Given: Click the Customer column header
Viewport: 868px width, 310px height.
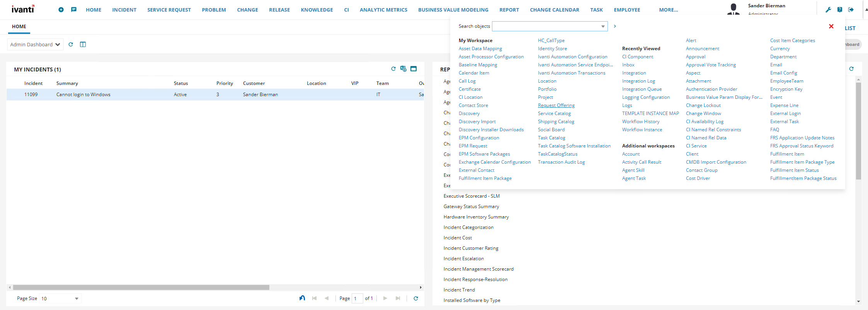Looking at the screenshot, I should coord(254,83).
